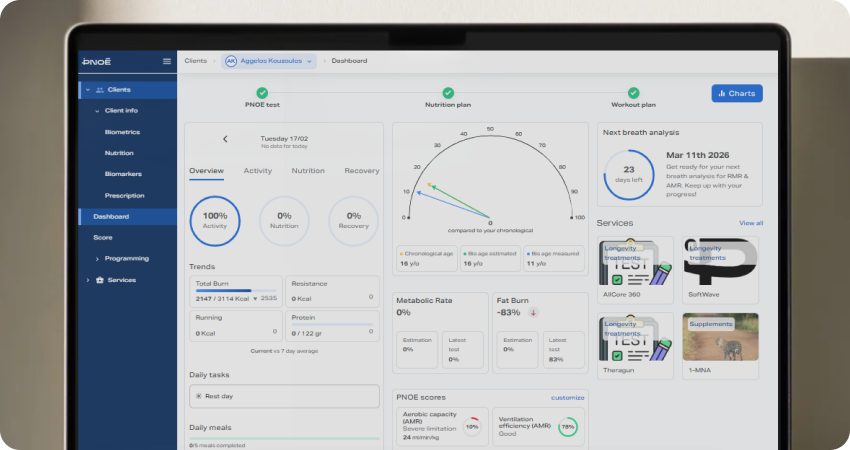
Task: Click the Nutrition plan green checkmark
Action: 448,93
